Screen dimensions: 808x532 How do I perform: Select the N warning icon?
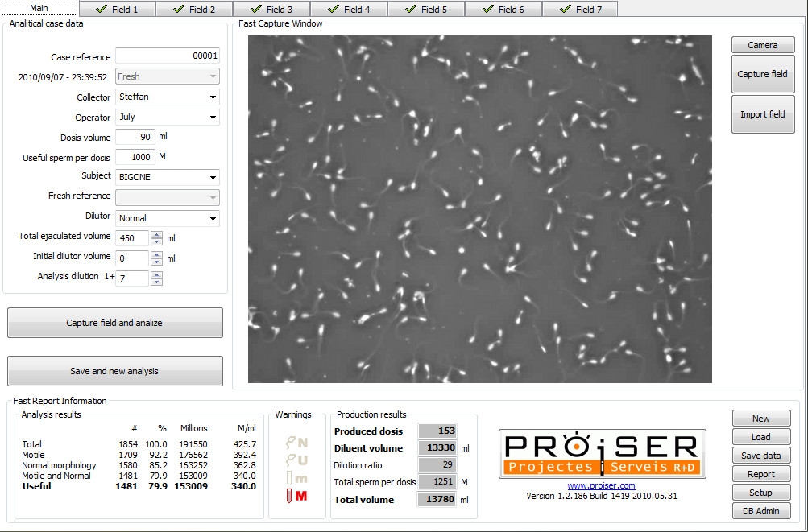[297, 443]
